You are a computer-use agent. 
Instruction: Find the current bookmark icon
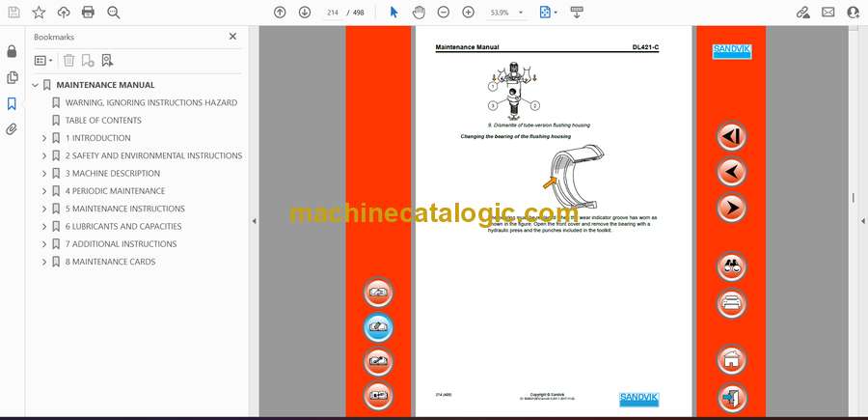107,61
